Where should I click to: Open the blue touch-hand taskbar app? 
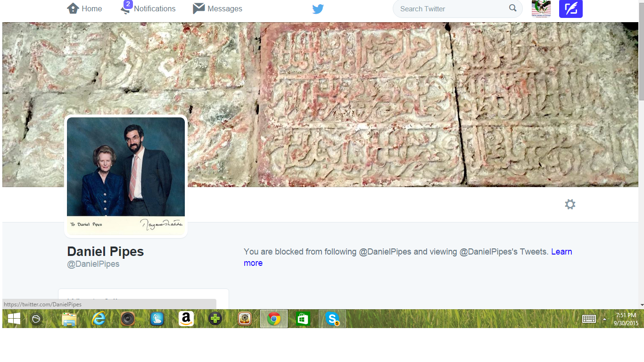coord(157,319)
